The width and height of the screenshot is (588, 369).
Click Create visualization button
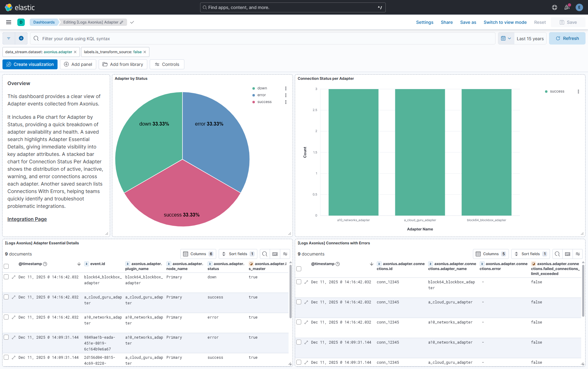(30, 64)
